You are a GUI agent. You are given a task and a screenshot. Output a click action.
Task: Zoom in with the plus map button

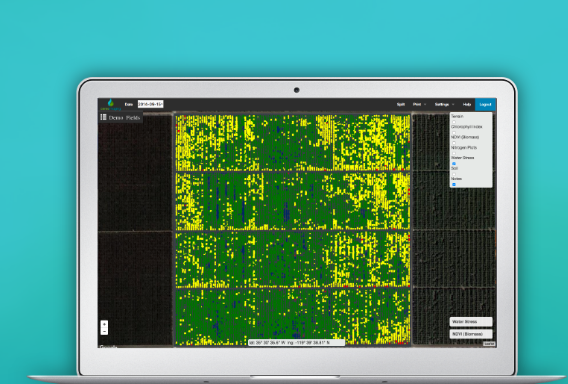104,324
